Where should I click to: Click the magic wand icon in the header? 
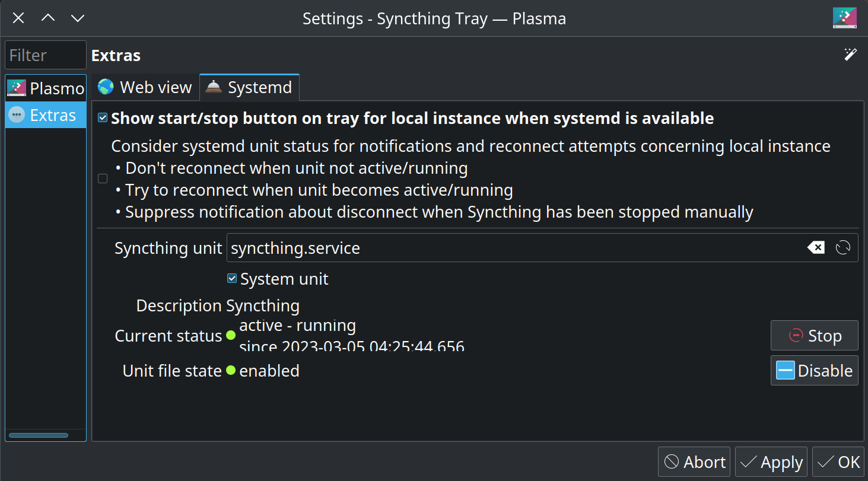click(x=850, y=54)
